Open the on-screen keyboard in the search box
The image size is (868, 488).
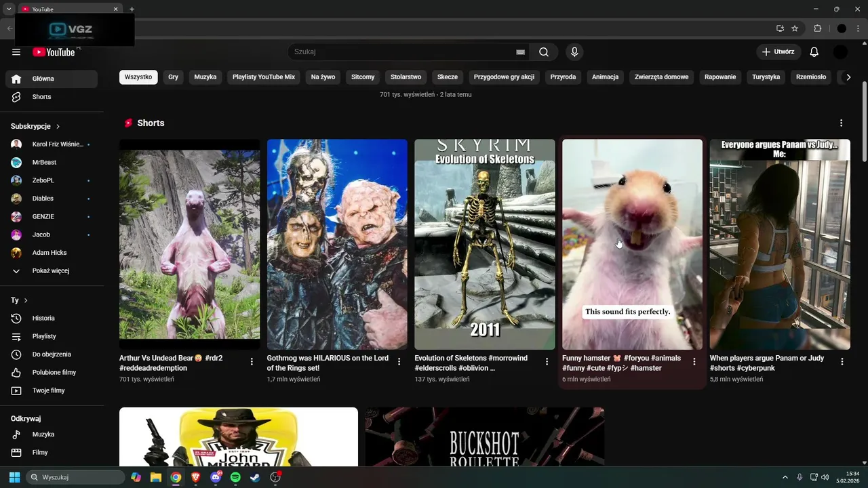[x=520, y=52]
